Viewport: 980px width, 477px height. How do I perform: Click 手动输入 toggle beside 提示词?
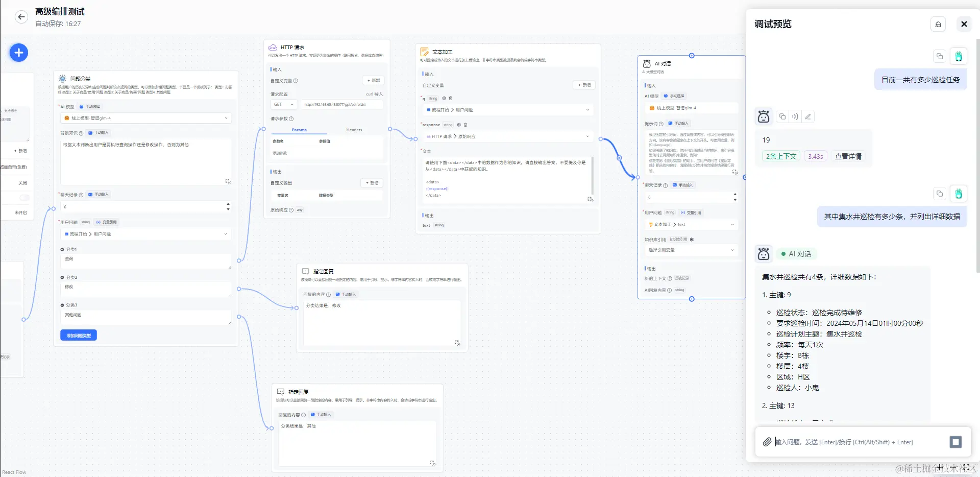pyautogui.click(x=678, y=124)
